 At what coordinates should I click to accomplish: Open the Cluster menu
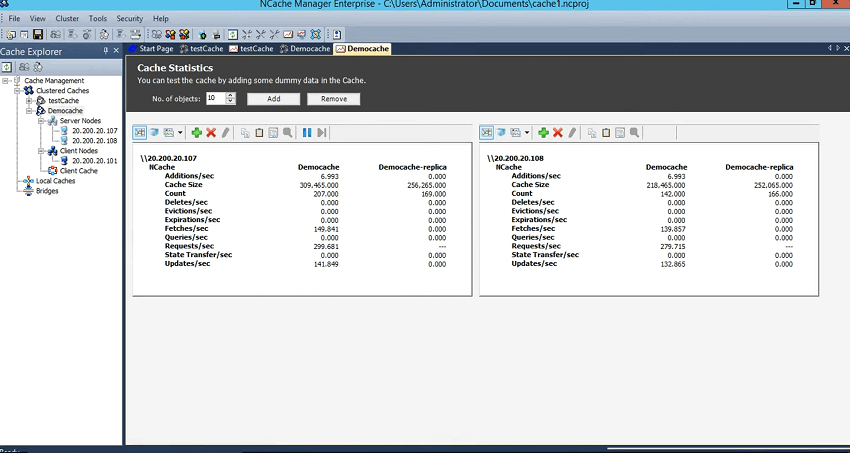click(x=67, y=18)
